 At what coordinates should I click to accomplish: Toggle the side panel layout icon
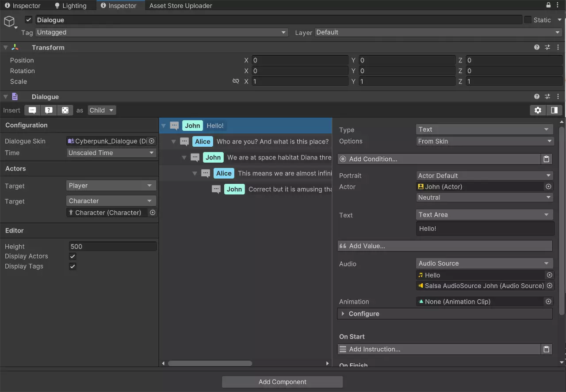point(554,110)
